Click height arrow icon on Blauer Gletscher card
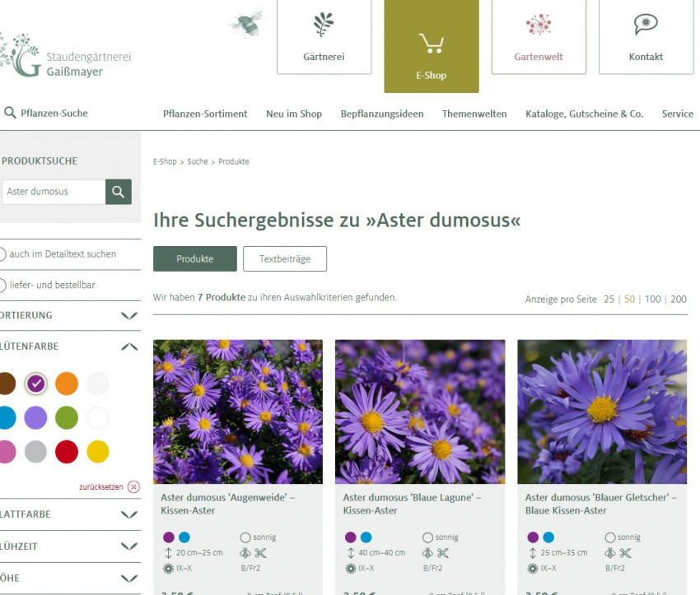700x595 pixels. tap(533, 553)
